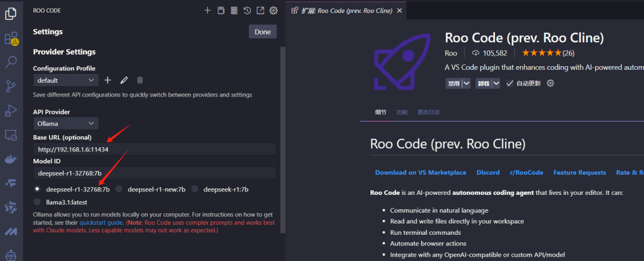This screenshot has width=644, height=261.
Task: Expand the 禁用 disable button dropdown arrow
Action: (x=466, y=83)
